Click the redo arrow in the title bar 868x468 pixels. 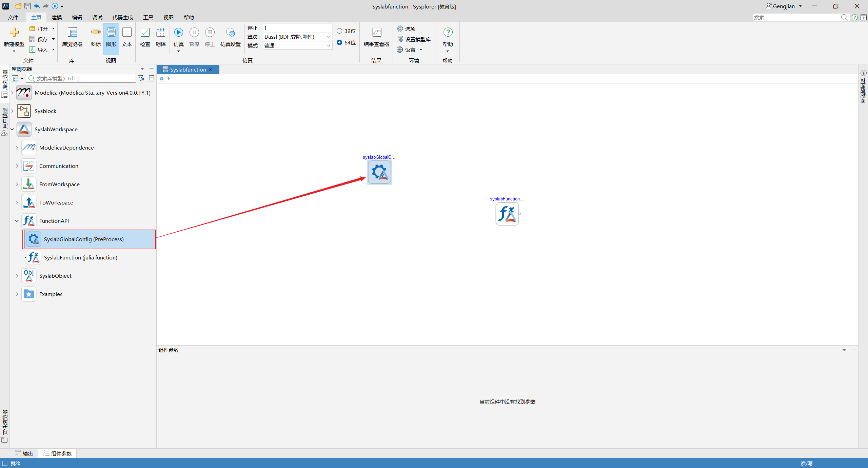(45, 6)
